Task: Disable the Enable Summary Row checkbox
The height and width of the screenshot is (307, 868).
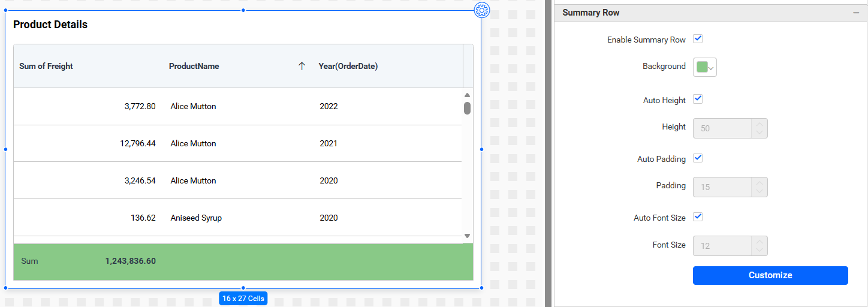Action: click(698, 39)
